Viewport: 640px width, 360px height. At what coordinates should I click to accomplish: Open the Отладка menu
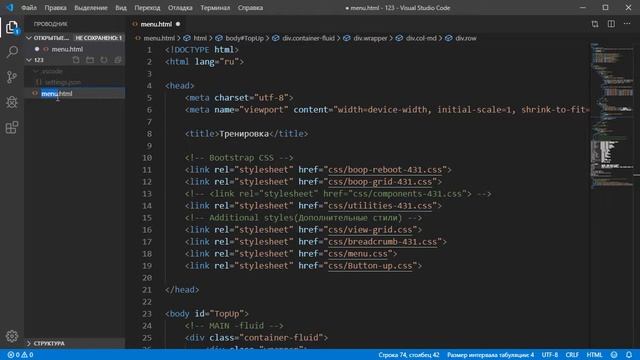[180, 8]
